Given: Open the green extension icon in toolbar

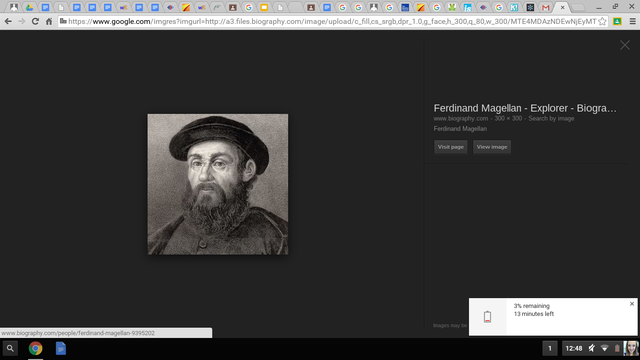Looking at the screenshot, I should [x=617, y=21].
